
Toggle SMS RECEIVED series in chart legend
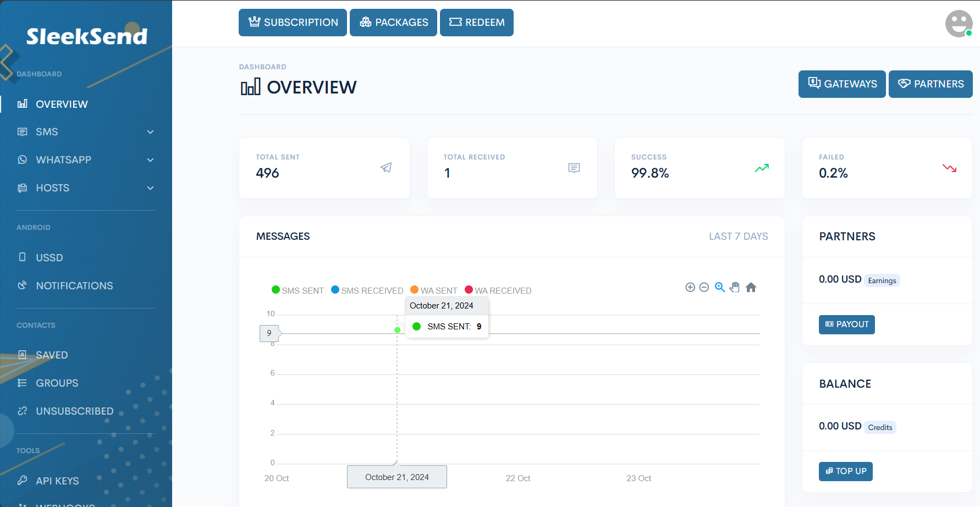(367, 290)
